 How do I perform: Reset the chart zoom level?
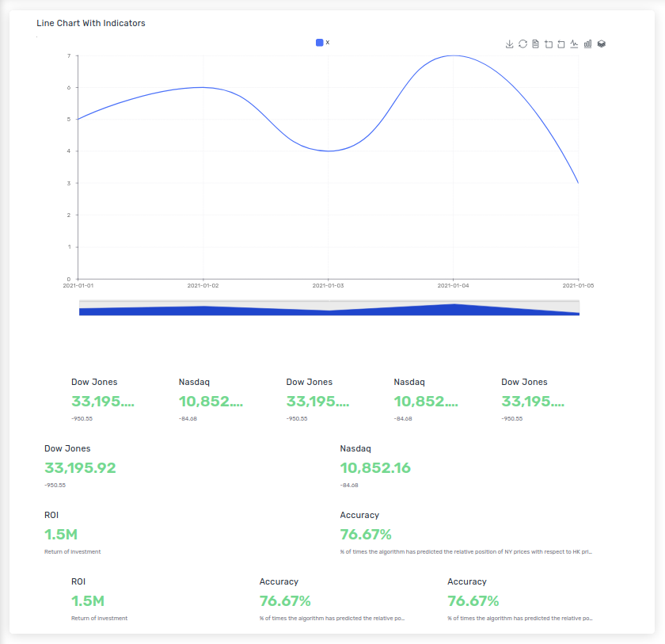561,44
